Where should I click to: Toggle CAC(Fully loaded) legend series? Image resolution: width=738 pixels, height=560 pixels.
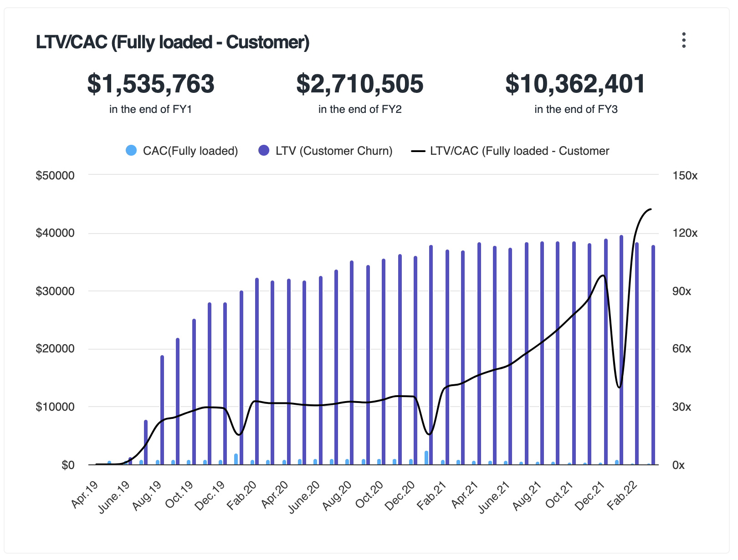pyautogui.click(x=190, y=151)
